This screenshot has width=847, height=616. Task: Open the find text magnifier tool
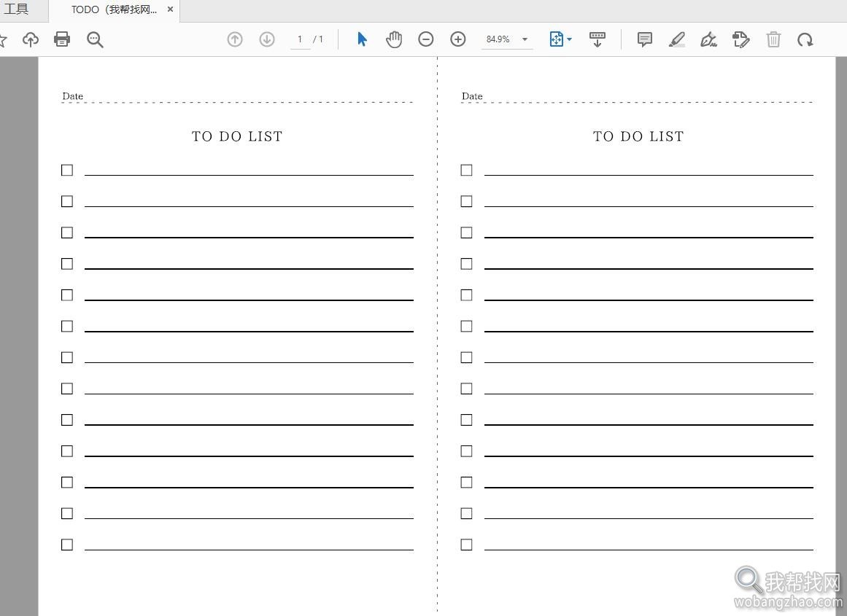point(95,39)
